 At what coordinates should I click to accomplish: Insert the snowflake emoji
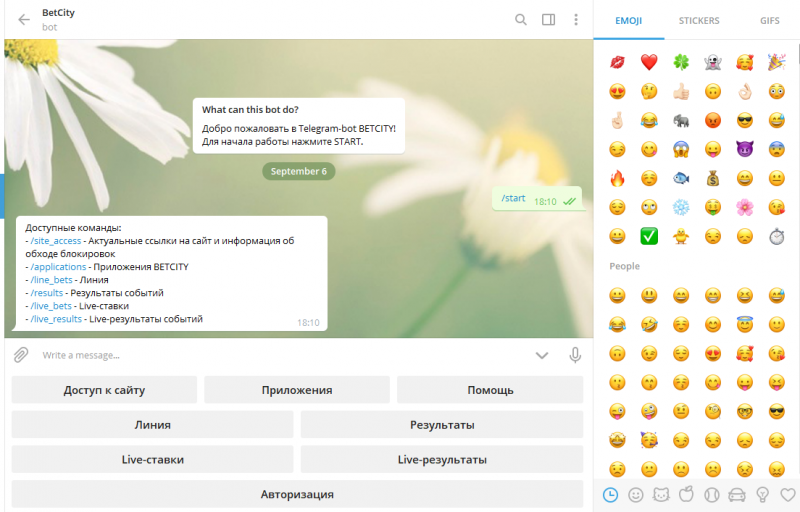point(681,208)
